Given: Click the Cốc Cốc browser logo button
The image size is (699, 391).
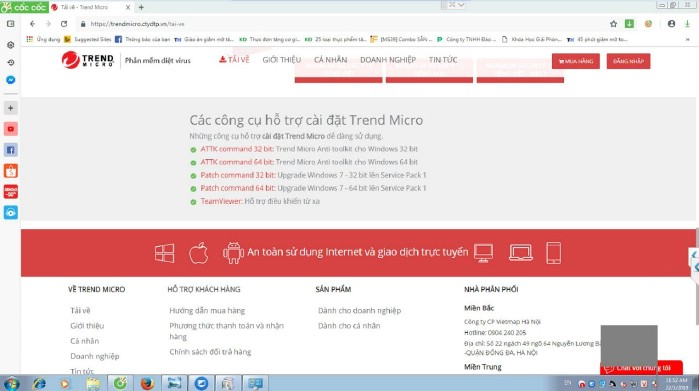Looking at the screenshot, I should (24, 7).
